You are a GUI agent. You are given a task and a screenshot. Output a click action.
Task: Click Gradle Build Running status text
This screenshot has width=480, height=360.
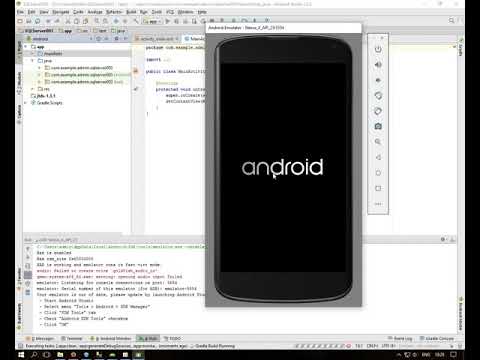coord(215,346)
